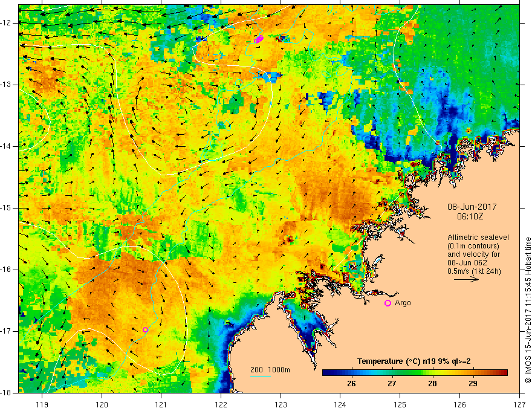Click latitude axis label -13

7,85
